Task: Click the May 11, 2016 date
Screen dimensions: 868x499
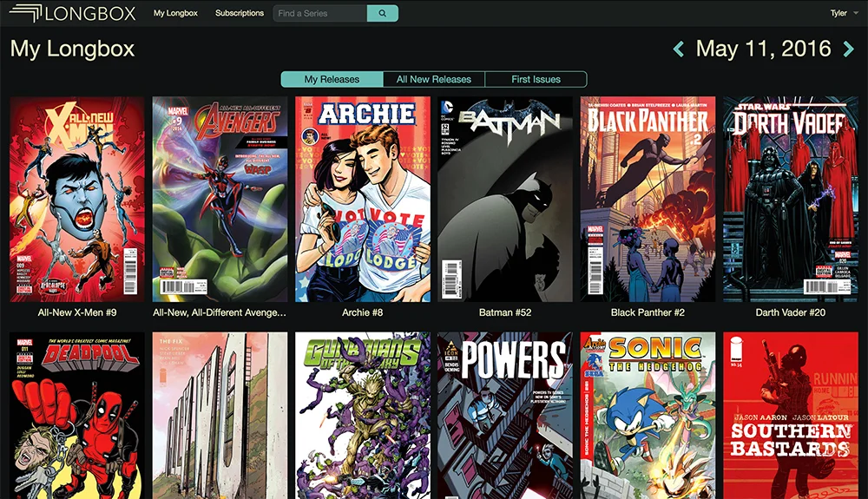Action: point(763,49)
